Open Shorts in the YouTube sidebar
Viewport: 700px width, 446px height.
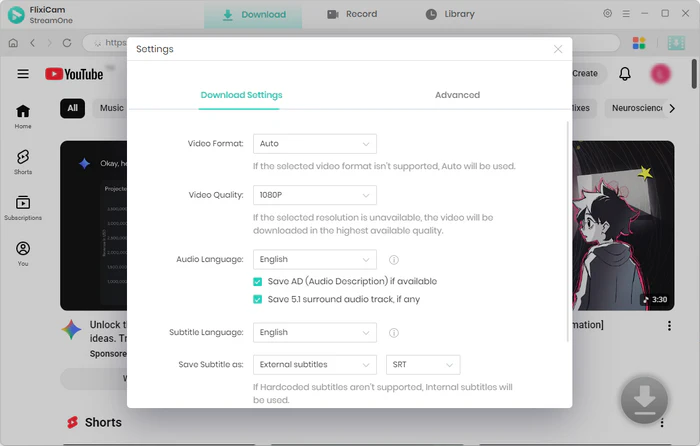pos(23,162)
